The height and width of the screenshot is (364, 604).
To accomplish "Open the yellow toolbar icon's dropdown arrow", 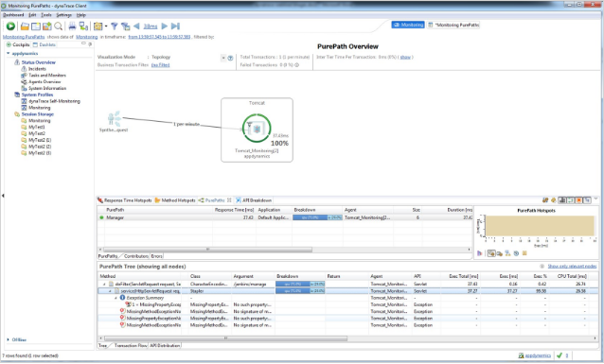I will (x=106, y=26).
